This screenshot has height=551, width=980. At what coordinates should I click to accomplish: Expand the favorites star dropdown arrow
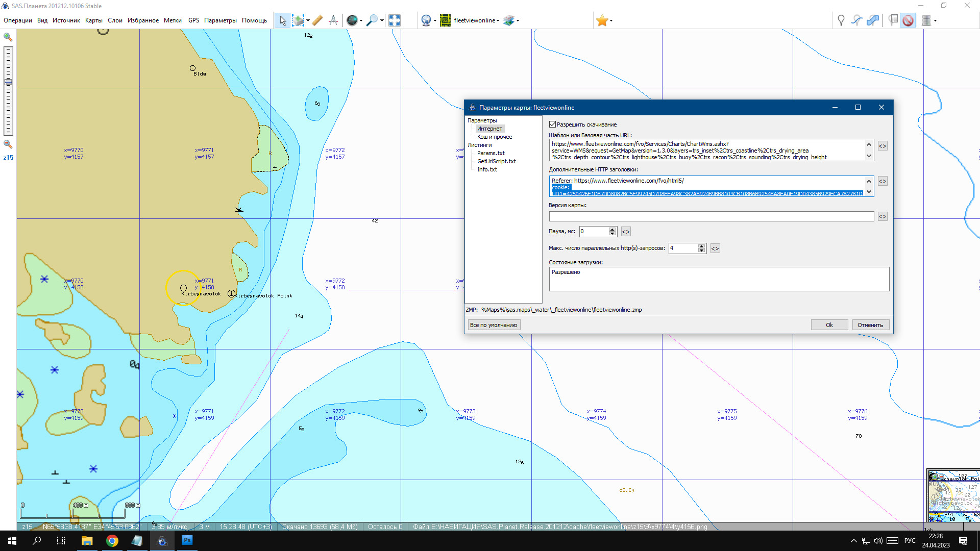click(611, 21)
